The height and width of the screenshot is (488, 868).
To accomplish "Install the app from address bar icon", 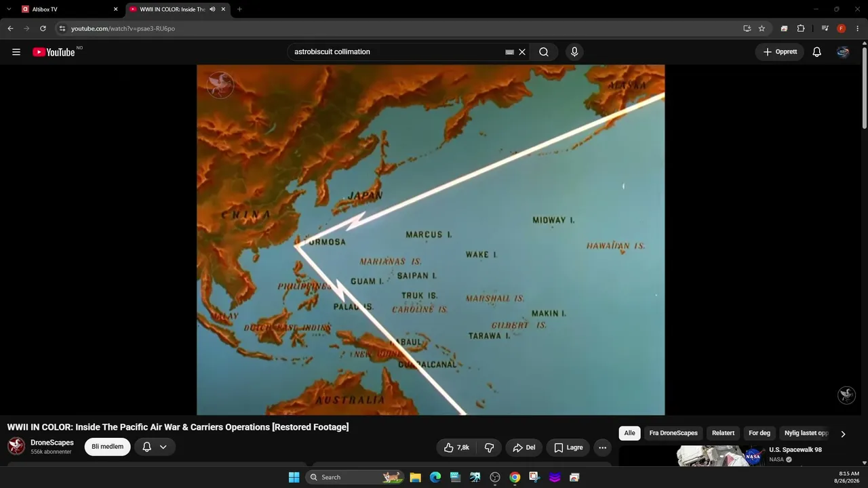I will coord(747,28).
